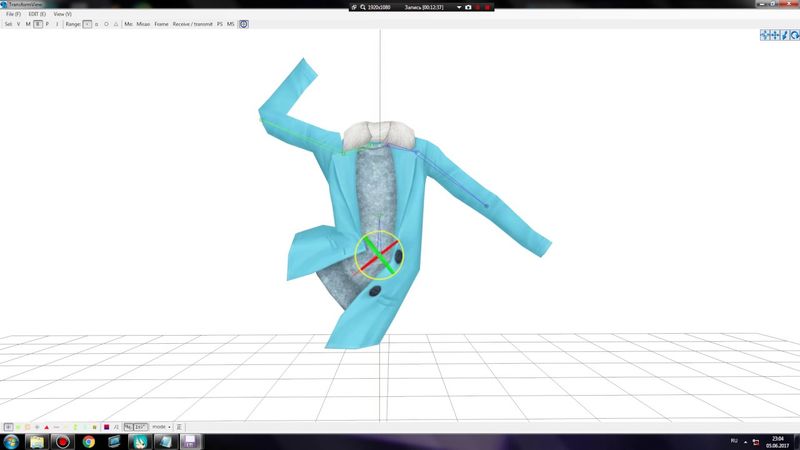Click the rotate view icon at top right
The width and height of the screenshot is (800, 450).
click(x=793, y=35)
